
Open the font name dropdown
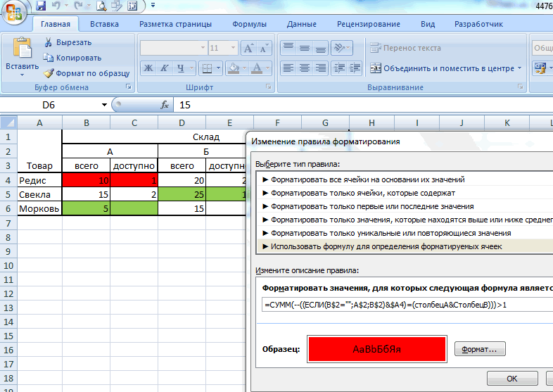tap(203, 48)
